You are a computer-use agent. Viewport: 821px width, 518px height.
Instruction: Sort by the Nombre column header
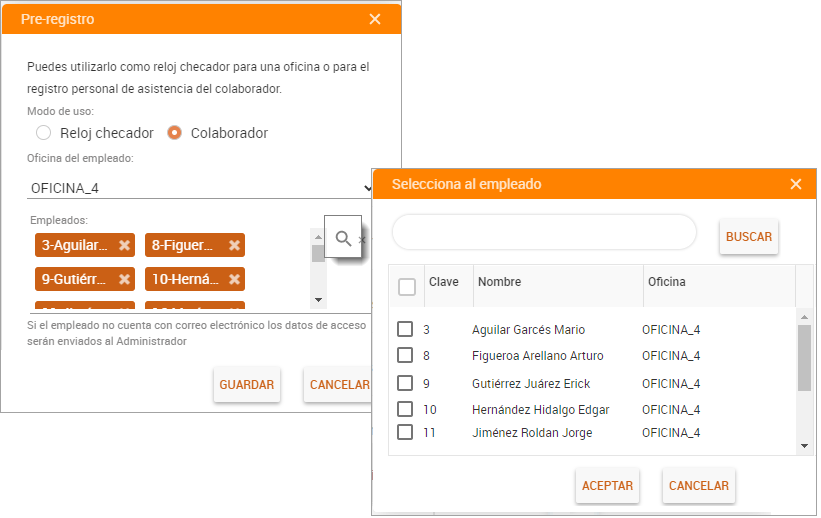click(x=499, y=282)
